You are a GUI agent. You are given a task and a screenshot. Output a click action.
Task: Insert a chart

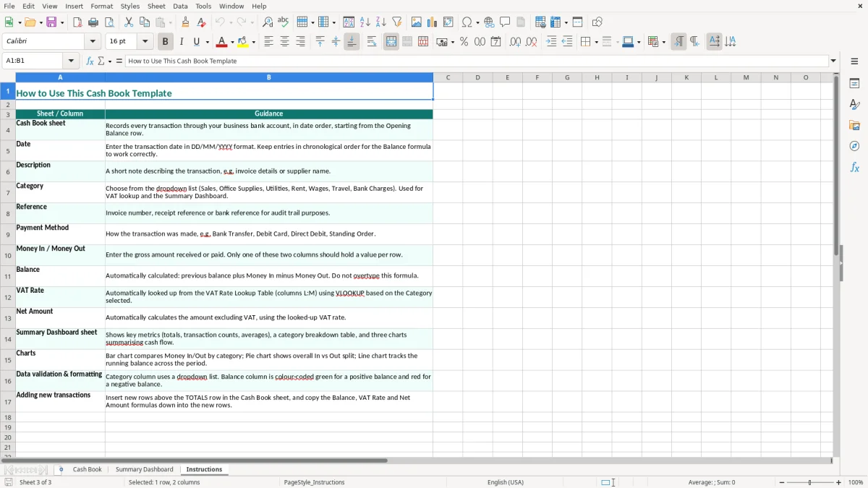tap(433, 22)
